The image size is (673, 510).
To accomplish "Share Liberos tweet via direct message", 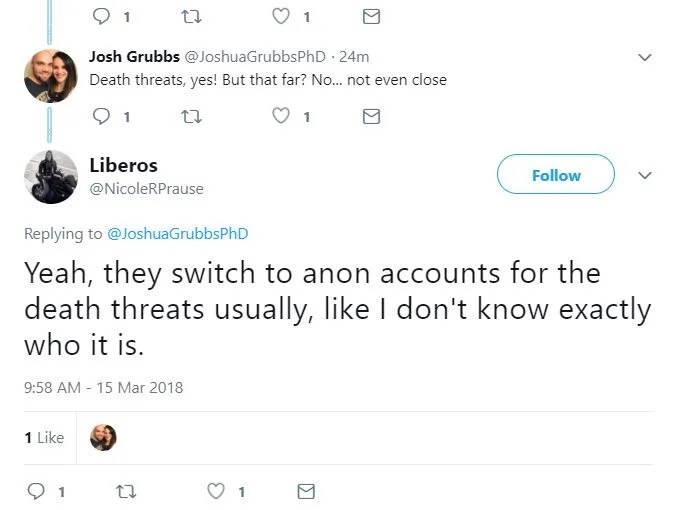I will pyautogui.click(x=306, y=491).
